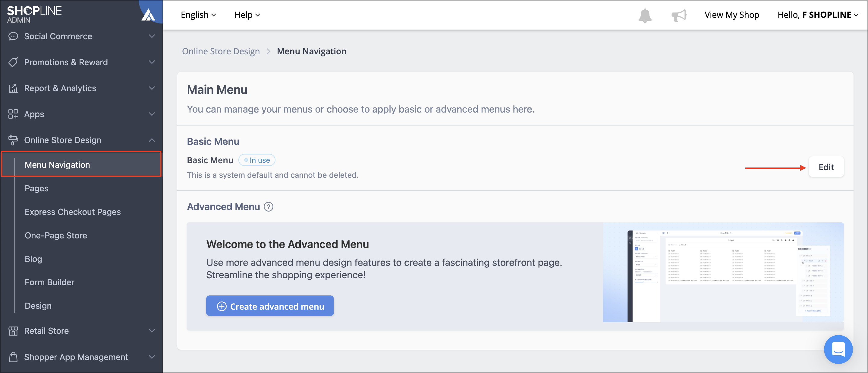Open the Advanced Menu help question icon

(x=269, y=207)
